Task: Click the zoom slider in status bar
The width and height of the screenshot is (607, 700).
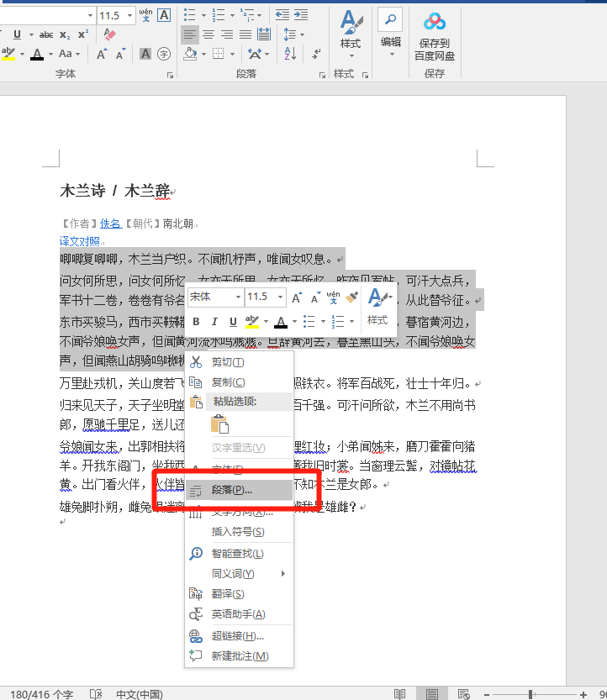Action: tap(530, 694)
